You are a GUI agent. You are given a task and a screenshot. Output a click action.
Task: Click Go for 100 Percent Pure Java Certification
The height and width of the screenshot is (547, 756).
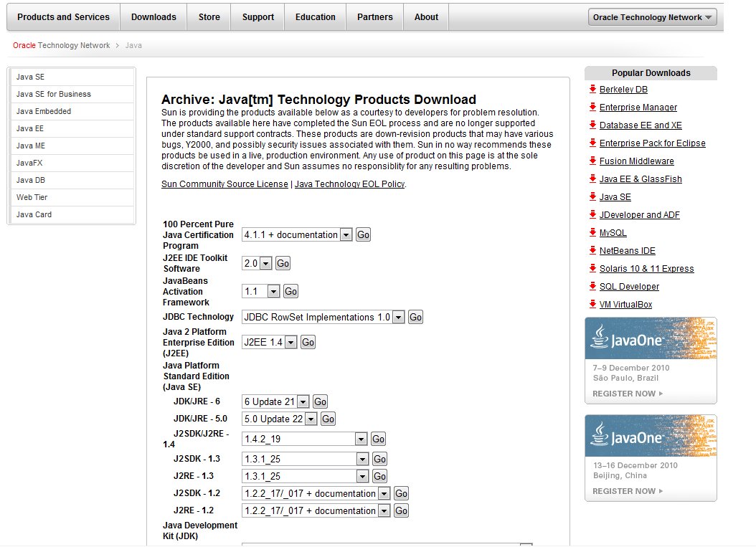pyautogui.click(x=363, y=234)
